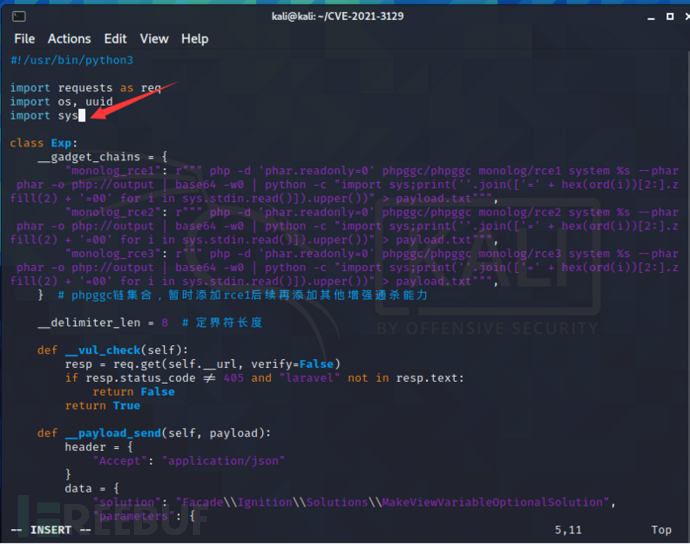Click the 'resp = req.get(self.__url, verify=False)' line
The width and height of the screenshot is (690, 544).
click(202, 364)
